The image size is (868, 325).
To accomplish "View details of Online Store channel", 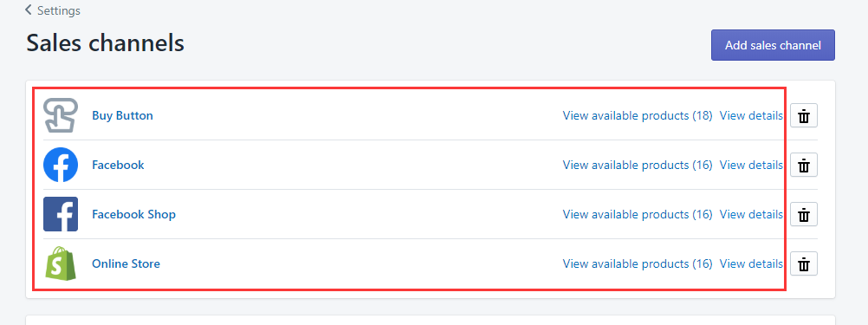I will [x=751, y=263].
